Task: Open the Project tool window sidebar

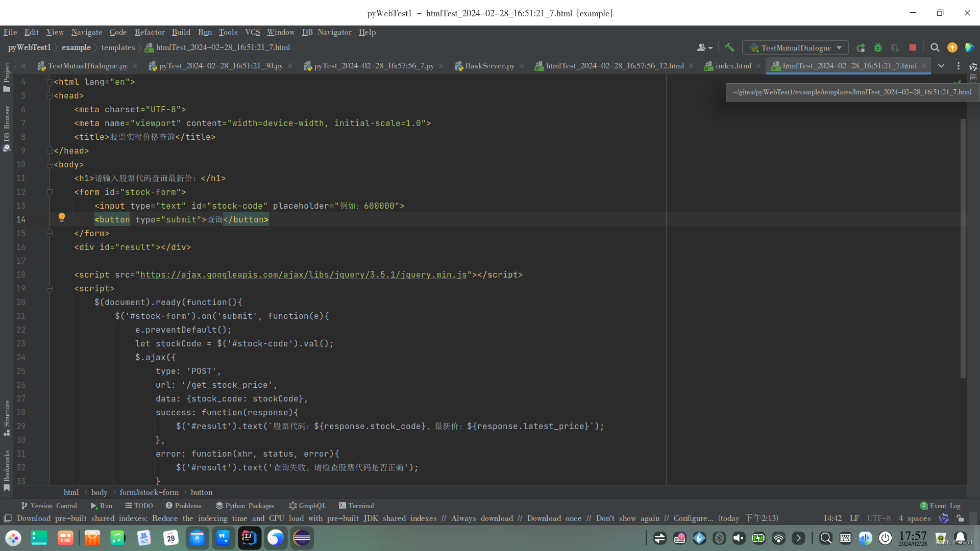Action: tap(7, 77)
